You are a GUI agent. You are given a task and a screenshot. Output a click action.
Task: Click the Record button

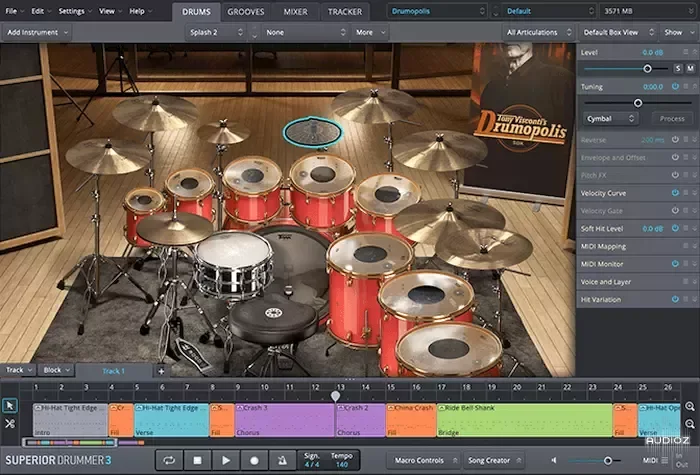254,460
